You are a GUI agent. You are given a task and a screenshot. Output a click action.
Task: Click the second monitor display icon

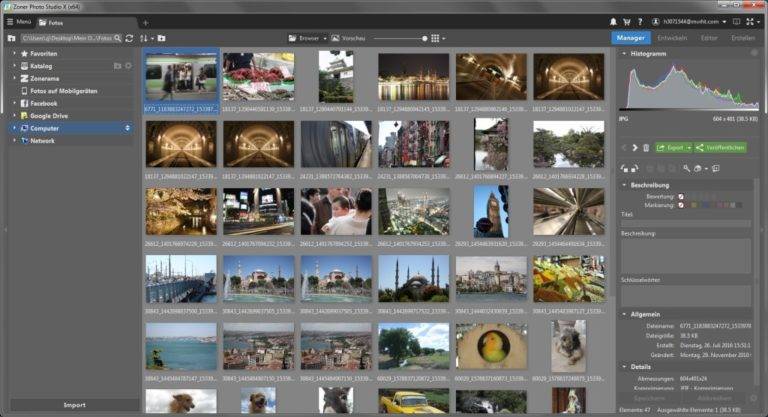(x=736, y=22)
